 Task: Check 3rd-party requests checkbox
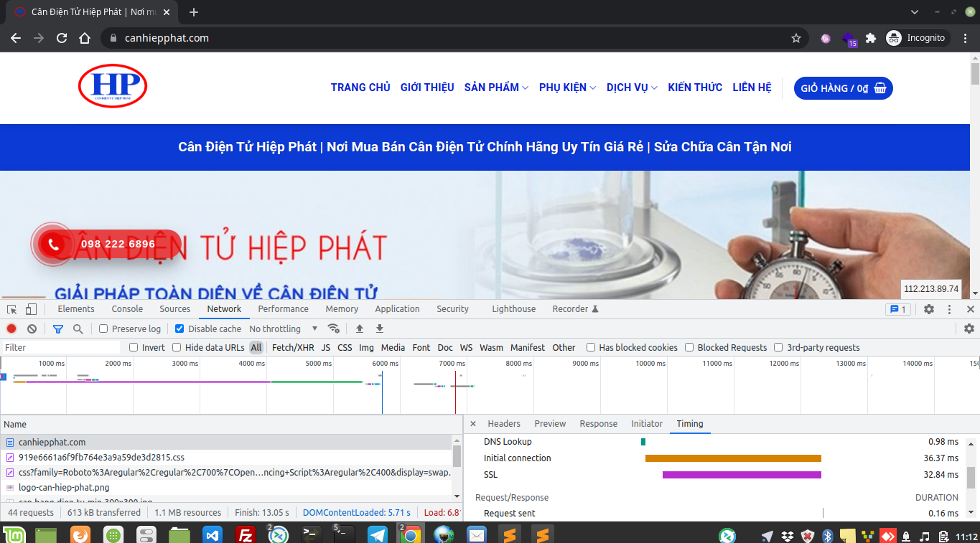[778, 347]
